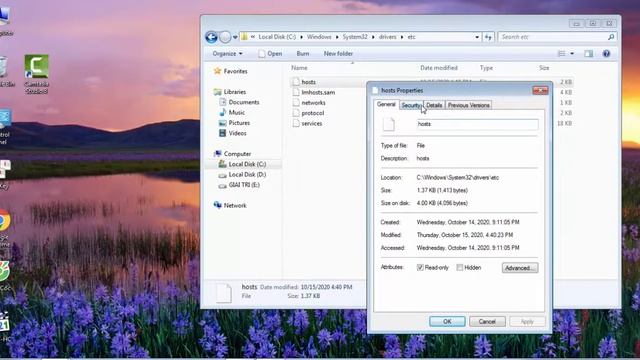Select Local Disk (C:) in sidebar
Image resolution: width=640 pixels, height=360 pixels.
pyautogui.click(x=247, y=164)
